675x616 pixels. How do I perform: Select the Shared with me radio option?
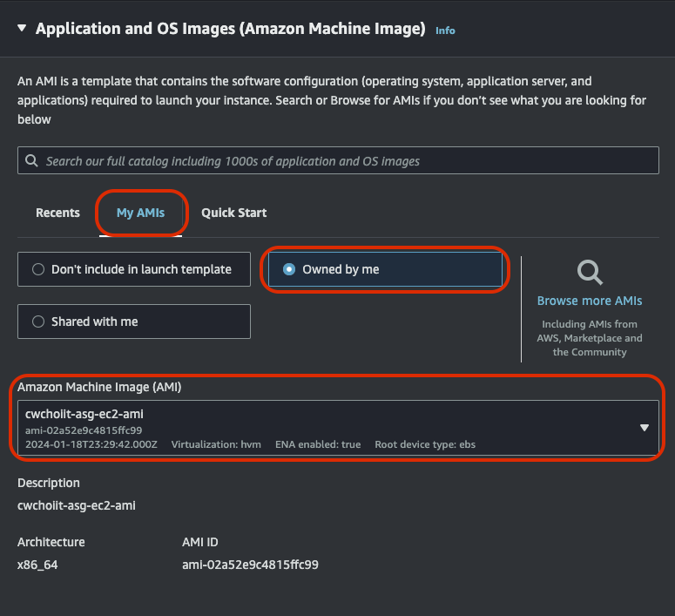[x=134, y=322]
